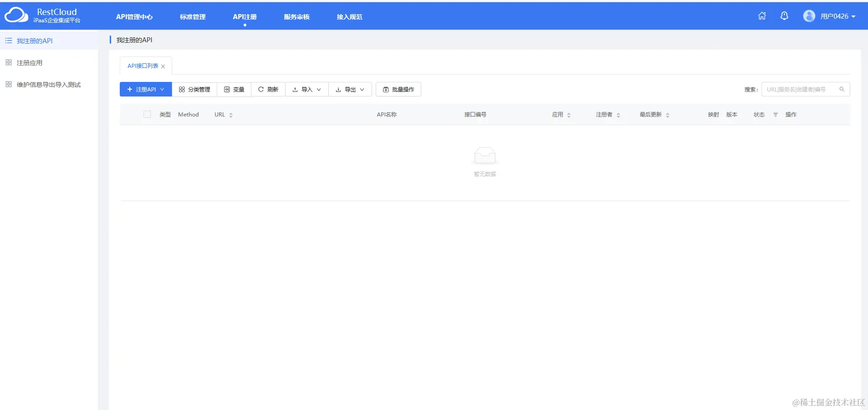Image resolution: width=868 pixels, height=410 pixels.
Task: Click the Method column header
Action: (x=189, y=115)
